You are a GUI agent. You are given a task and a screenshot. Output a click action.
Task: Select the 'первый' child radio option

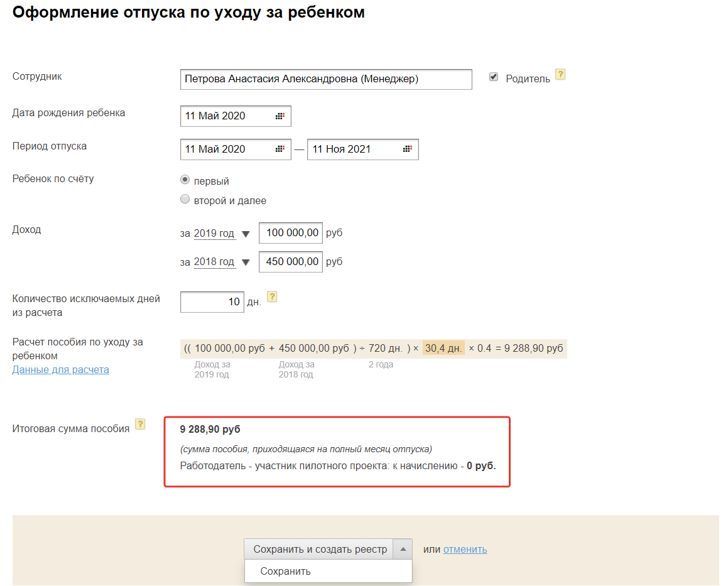coord(185,180)
